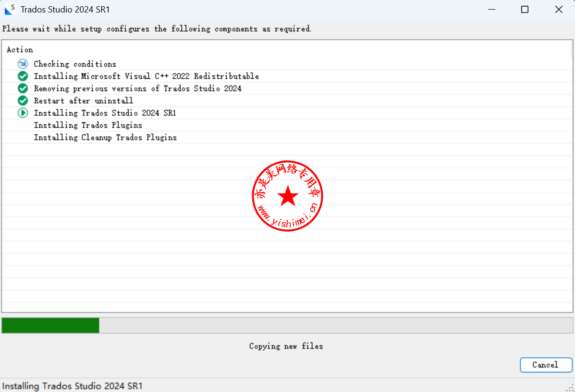Click green checkmark for Restart after uninstall

click(23, 101)
